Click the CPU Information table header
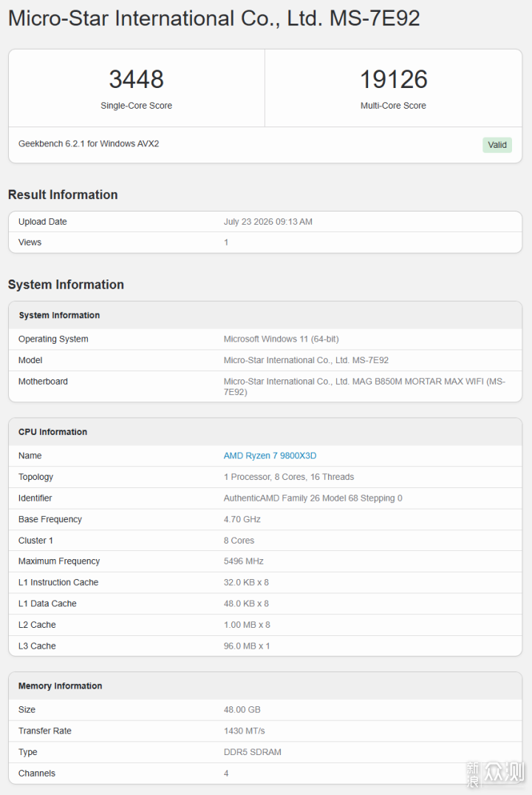 tap(52, 432)
